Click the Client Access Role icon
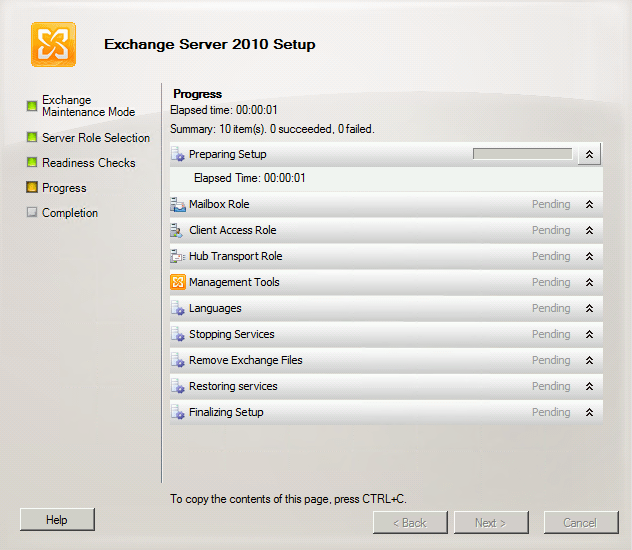The image size is (632, 550). point(177,230)
